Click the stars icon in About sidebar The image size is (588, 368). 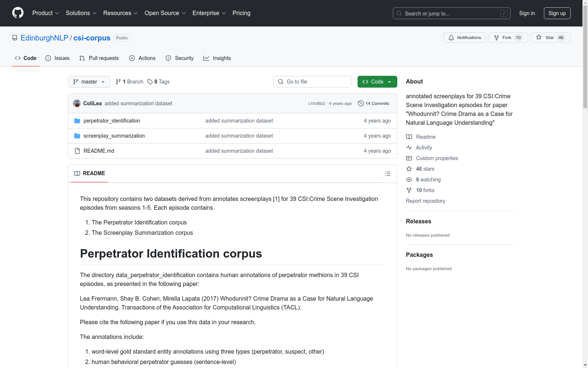(409, 169)
